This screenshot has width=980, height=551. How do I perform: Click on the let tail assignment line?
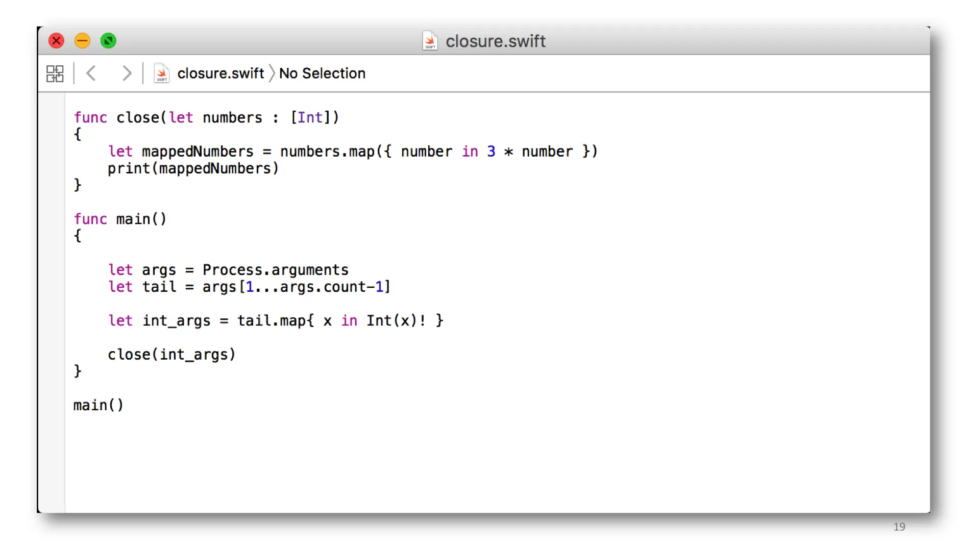(x=249, y=287)
